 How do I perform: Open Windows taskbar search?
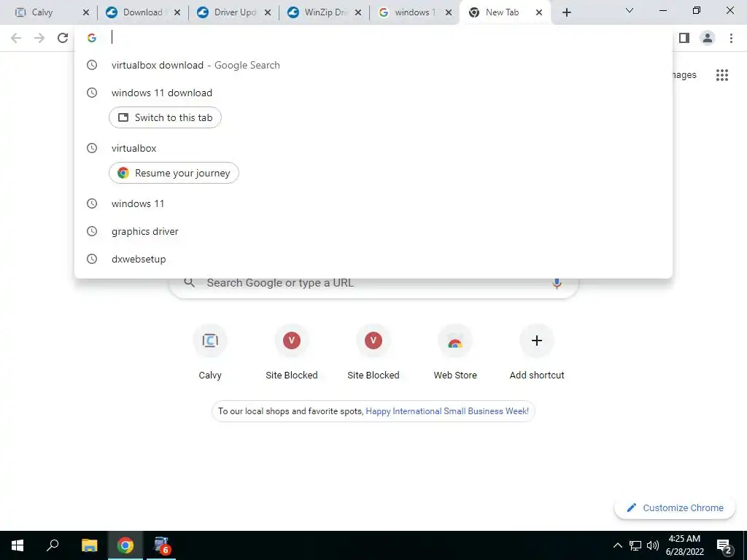[x=53, y=545]
